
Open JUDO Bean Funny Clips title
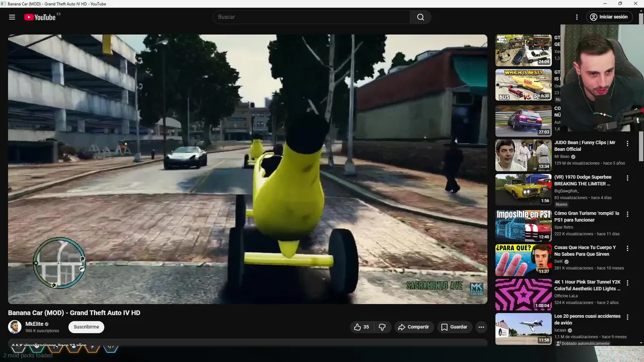[x=585, y=146]
